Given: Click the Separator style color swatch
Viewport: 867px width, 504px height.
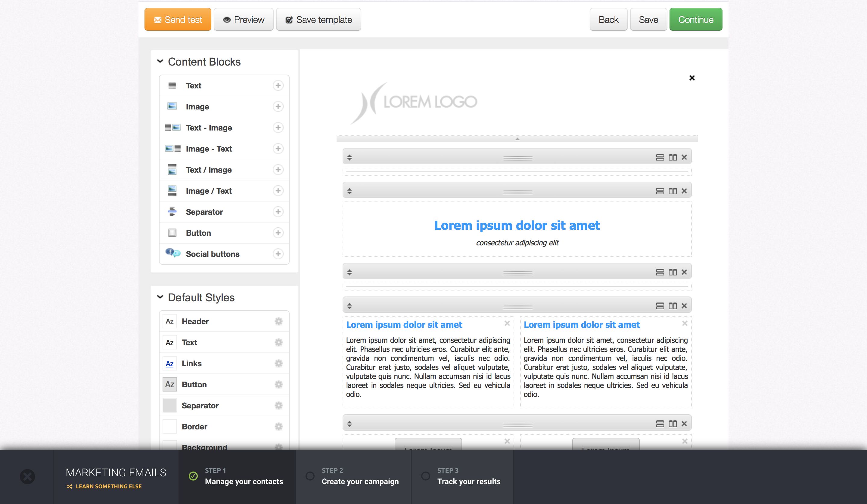Looking at the screenshot, I should 169,405.
